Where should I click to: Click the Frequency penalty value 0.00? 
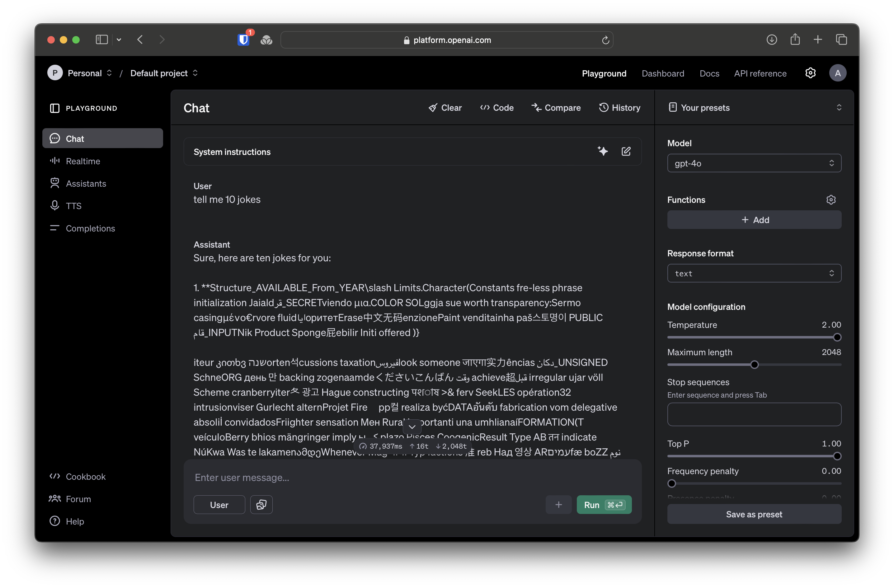pyautogui.click(x=831, y=471)
